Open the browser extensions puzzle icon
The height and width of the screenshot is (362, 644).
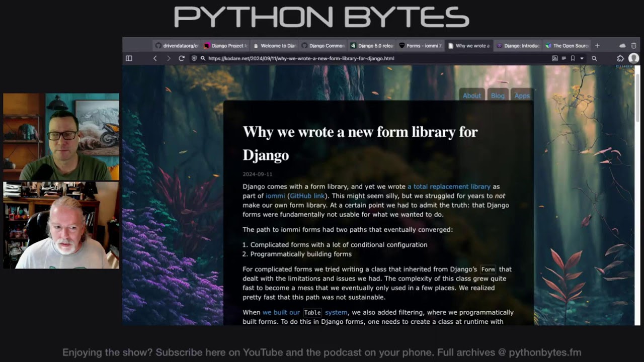[x=620, y=58]
